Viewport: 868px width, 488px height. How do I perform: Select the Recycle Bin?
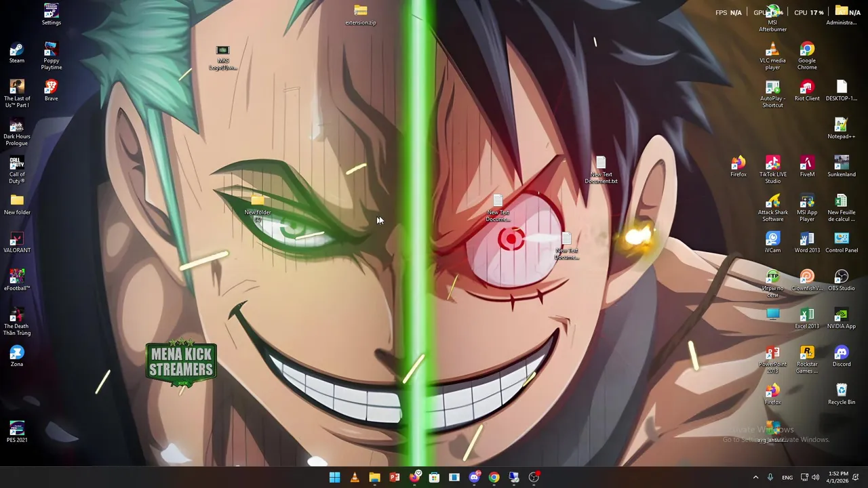pos(842,395)
